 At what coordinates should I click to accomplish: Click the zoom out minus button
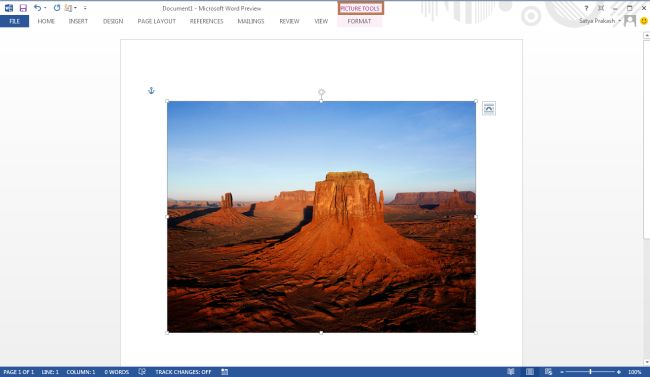tap(562, 372)
